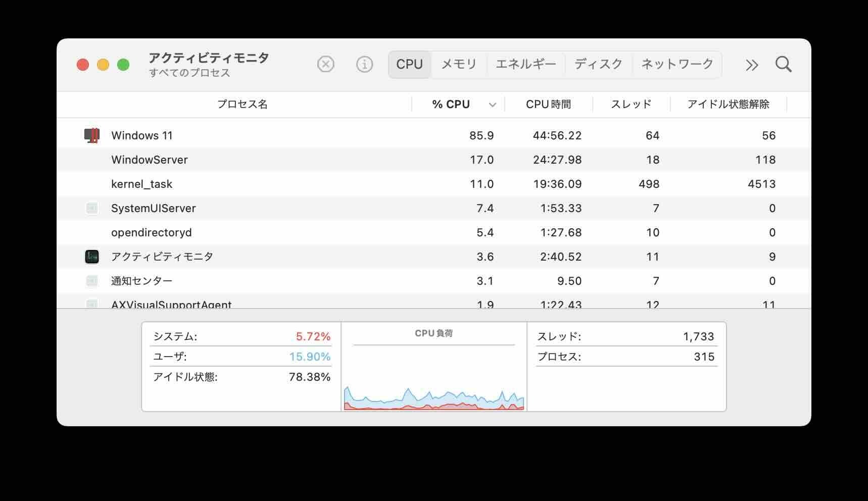Close the Activity Monitor window
Screen dimensions: 868x501
(83, 65)
